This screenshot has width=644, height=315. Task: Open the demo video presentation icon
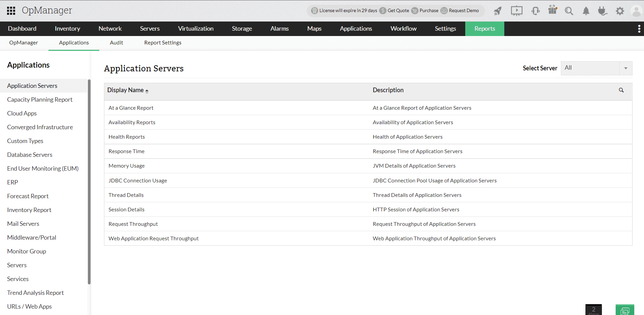516,11
